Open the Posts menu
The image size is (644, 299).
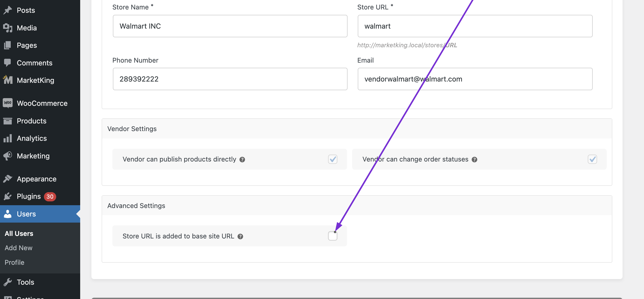click(26, 10)
